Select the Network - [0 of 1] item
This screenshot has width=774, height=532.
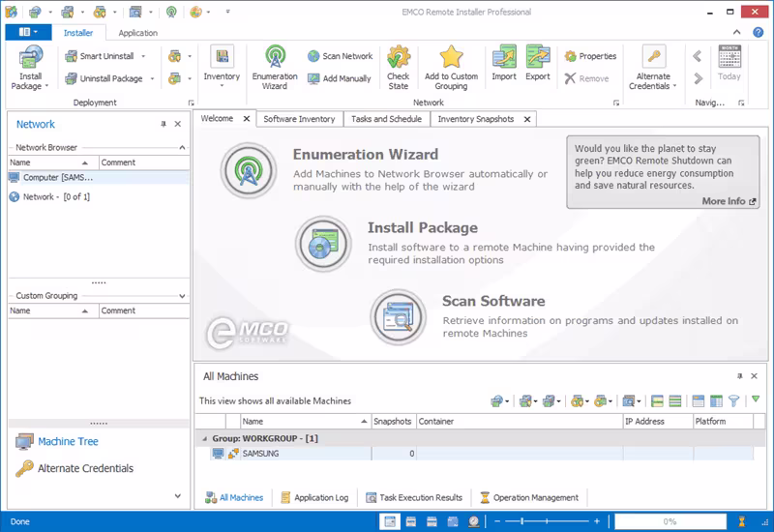tap(56, 197)
